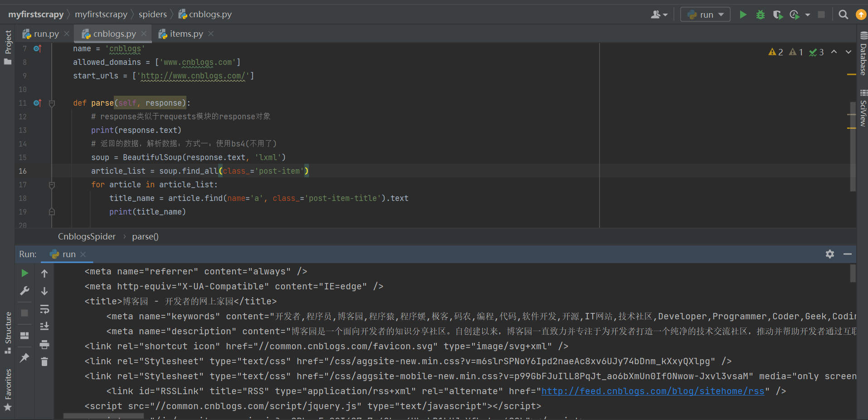Switch to the run.py editor tab

46,34
